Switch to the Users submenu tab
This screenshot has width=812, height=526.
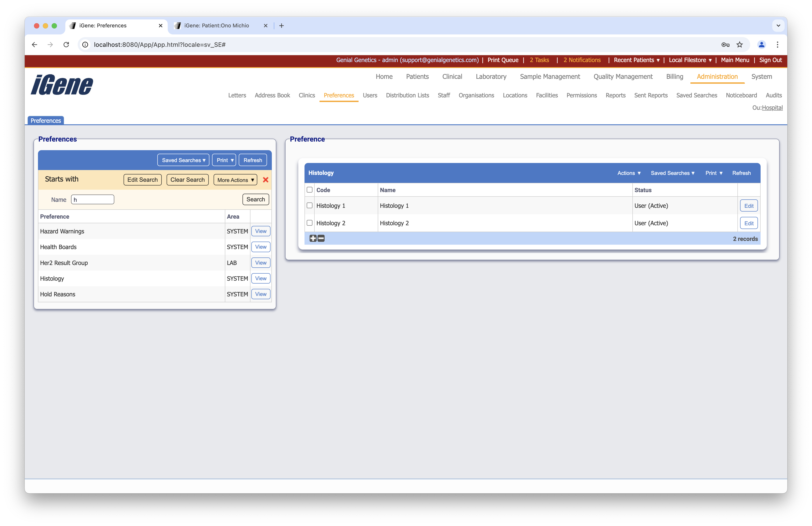tap(370, 95)
